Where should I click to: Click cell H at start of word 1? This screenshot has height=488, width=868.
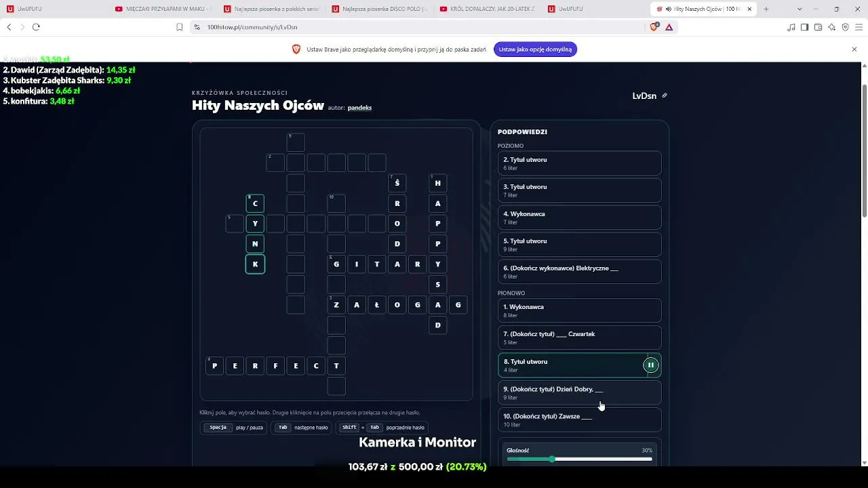[x=438, y=183]
